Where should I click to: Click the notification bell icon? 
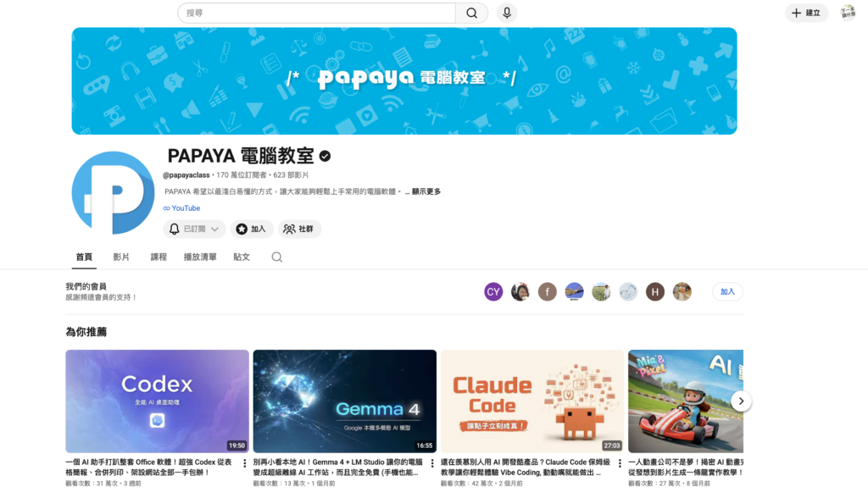(x=174, y=229)
